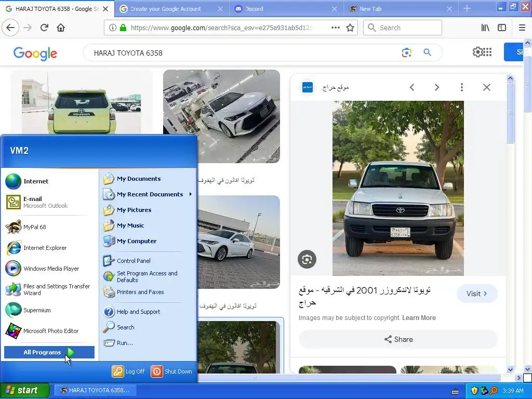Viewport: 532px width, 399px height.
Task: Close the image preview panel
Action: [486, 87]
